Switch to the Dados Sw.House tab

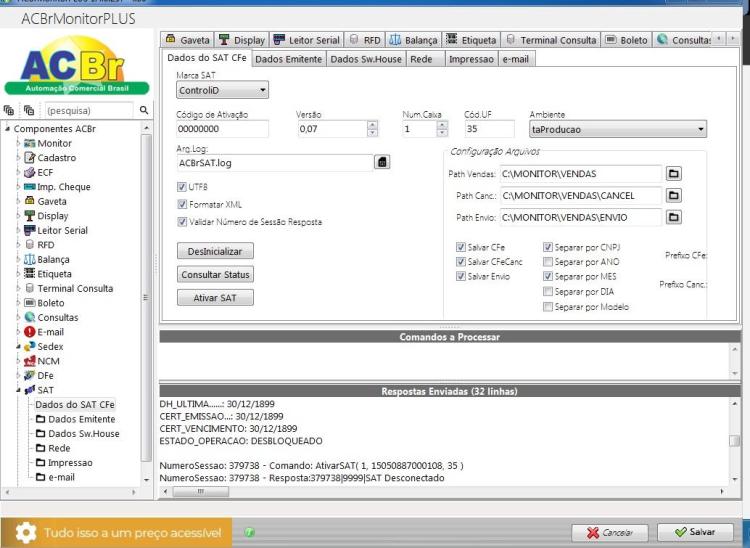[x=366, y=59]
